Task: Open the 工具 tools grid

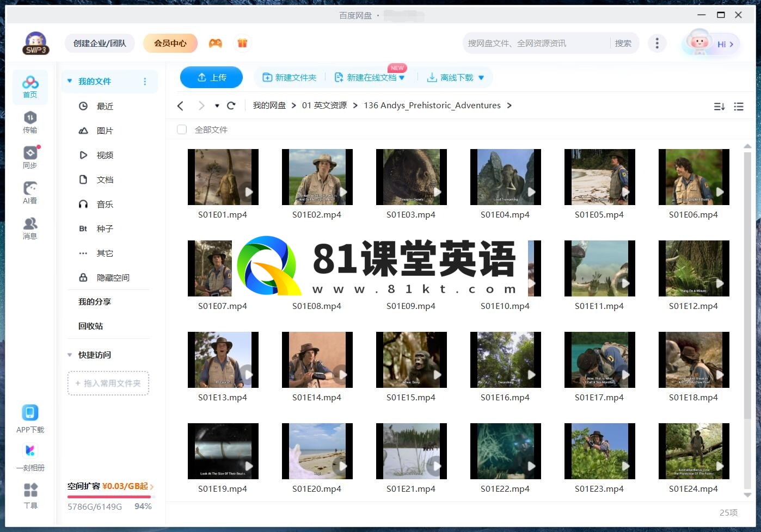Action: (30, 496)
